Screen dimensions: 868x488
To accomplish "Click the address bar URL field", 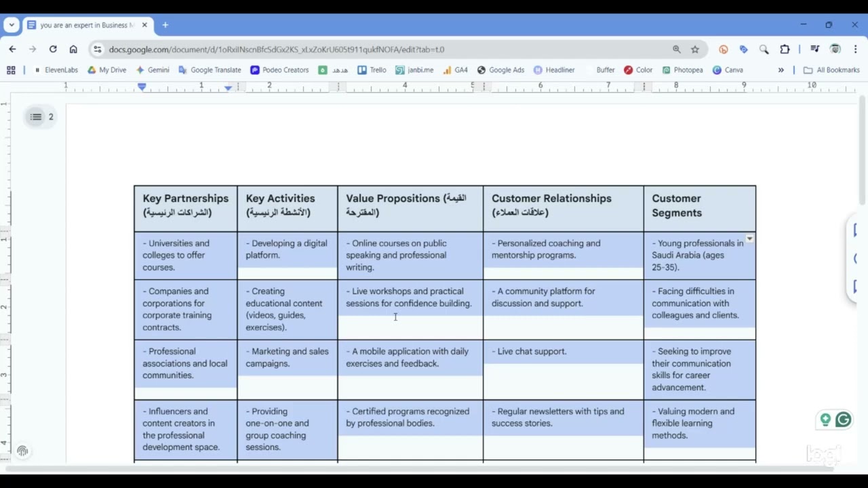I will point(387,49).
